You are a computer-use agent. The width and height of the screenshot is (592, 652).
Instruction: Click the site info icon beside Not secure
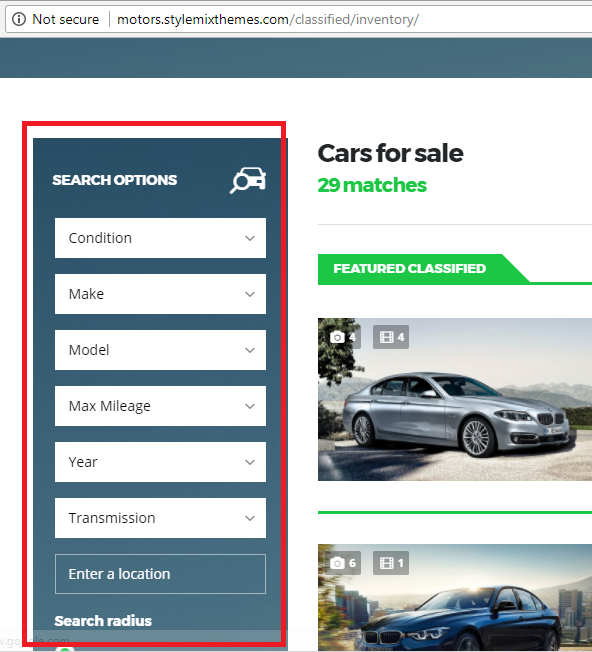coord(19,19)
